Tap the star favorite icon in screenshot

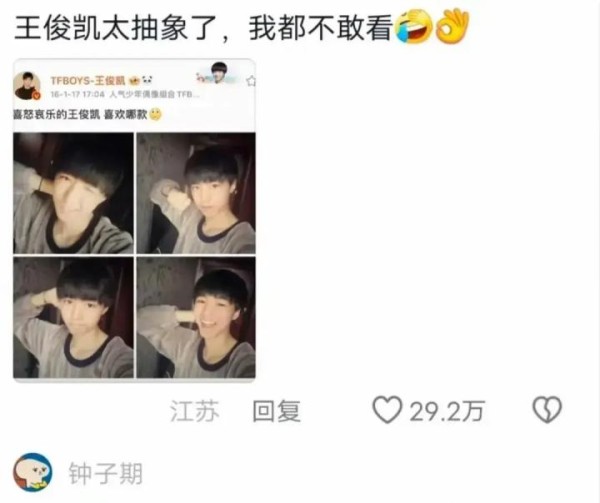251,81
